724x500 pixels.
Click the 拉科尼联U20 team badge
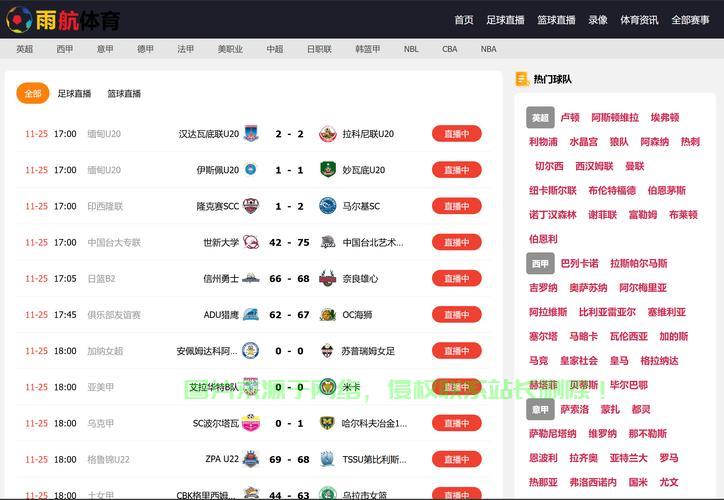pos(328,134)
